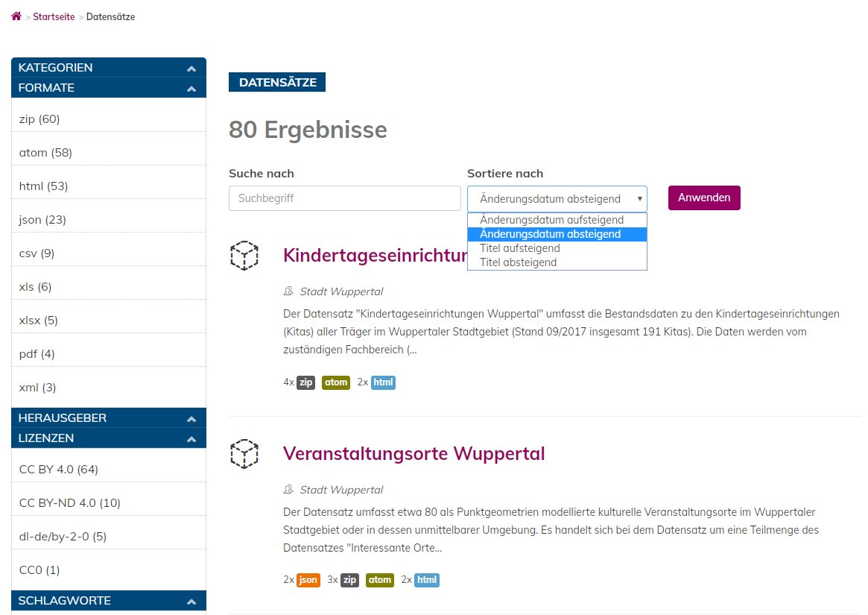This screenshot has height=615, width=868.
Task: Click the dataset cube icon beside Veranstaltungsorte Wuppertal
Action: click(244, 453)
